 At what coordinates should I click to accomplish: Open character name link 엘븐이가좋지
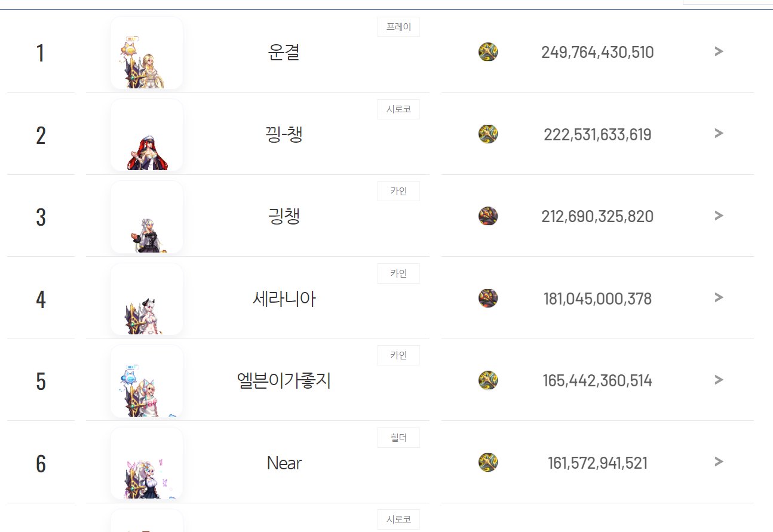click(x=284, y=380)
